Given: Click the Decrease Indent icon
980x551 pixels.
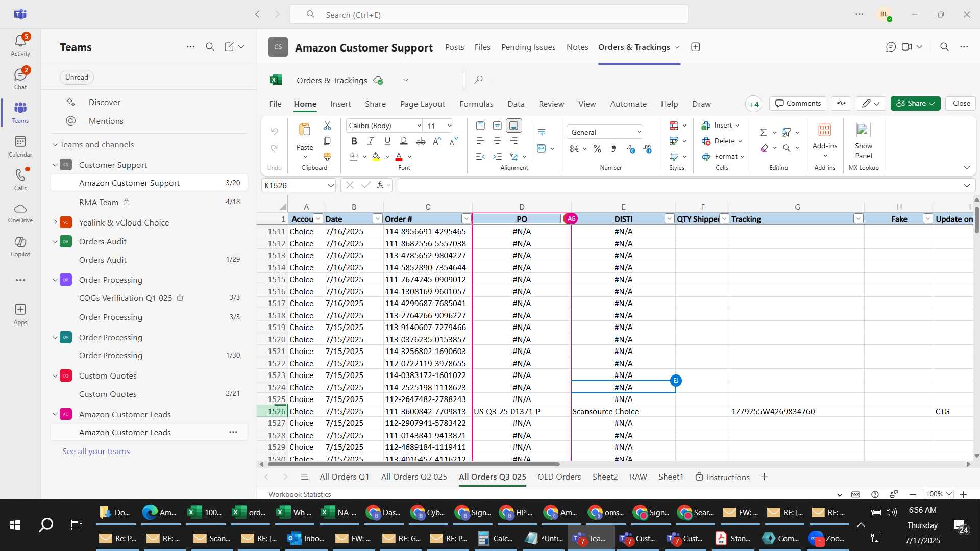Looking at the screenshot, I should 480,157.
